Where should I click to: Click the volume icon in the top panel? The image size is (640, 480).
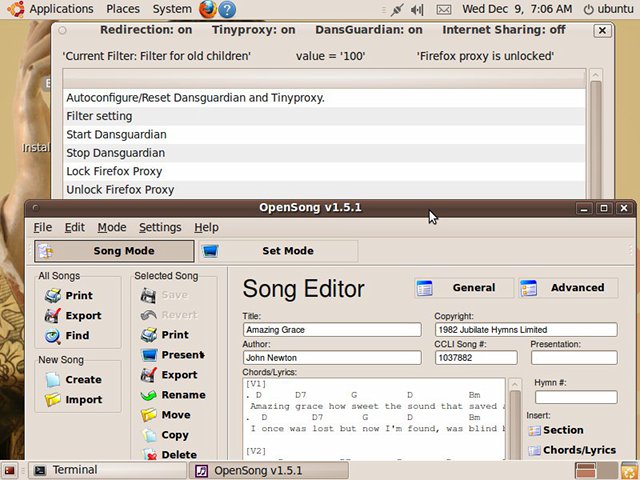click(417, 9)
